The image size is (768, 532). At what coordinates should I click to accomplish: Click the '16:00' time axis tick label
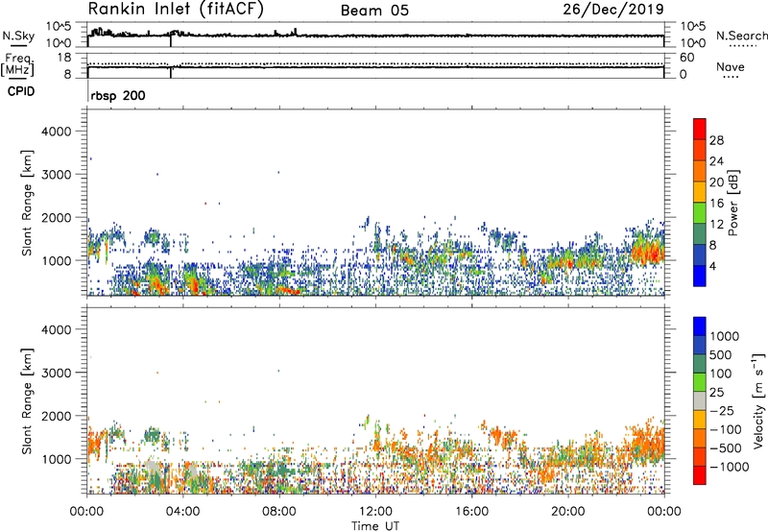pos(471,512)
